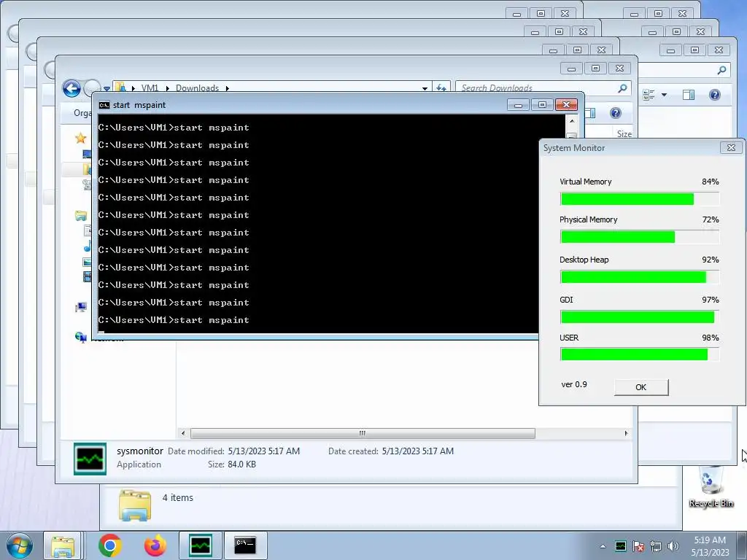
Task: Click the VM1 breadcrumb in address bar
Action: pyautogui.click(x=150, y=88)
